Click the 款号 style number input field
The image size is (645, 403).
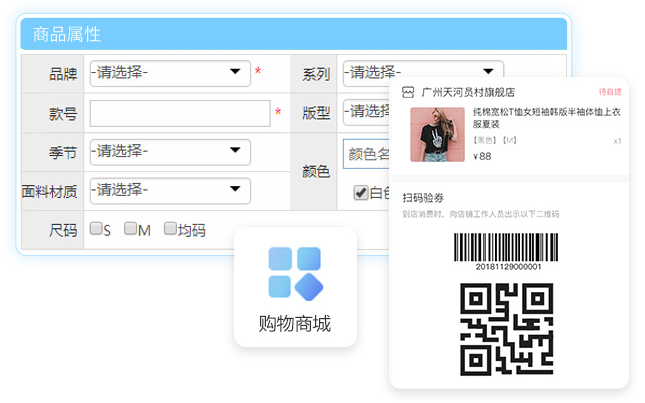click(x=180, y=113)
